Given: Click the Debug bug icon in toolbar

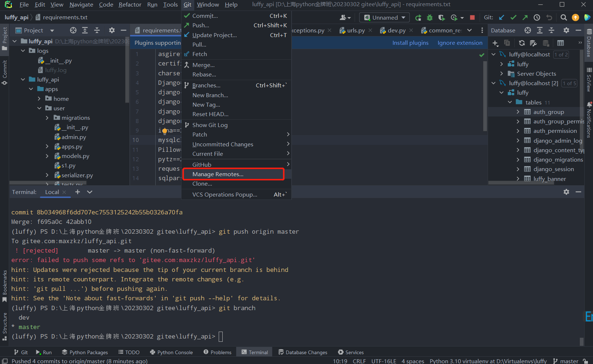Looking at the screenshot, I should click(x=430, y=17).
